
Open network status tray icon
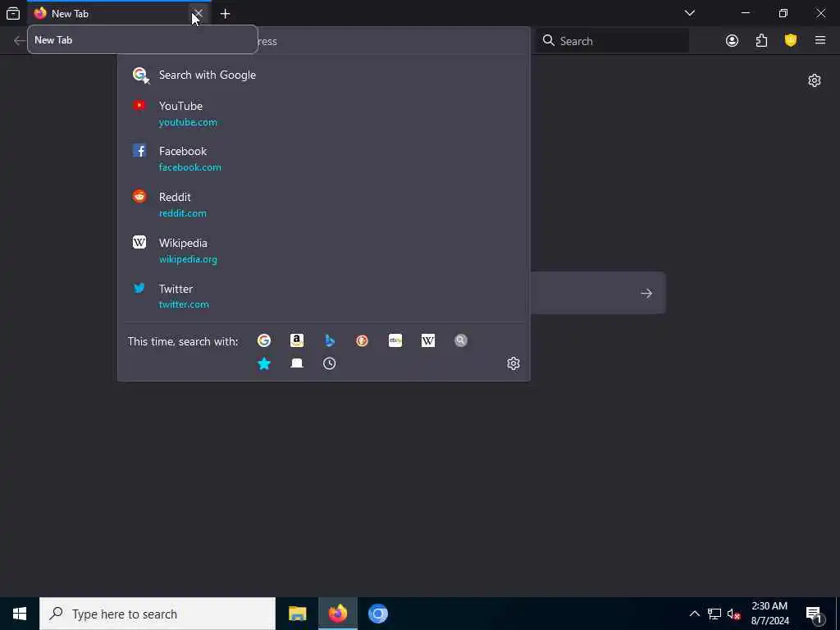714,614
